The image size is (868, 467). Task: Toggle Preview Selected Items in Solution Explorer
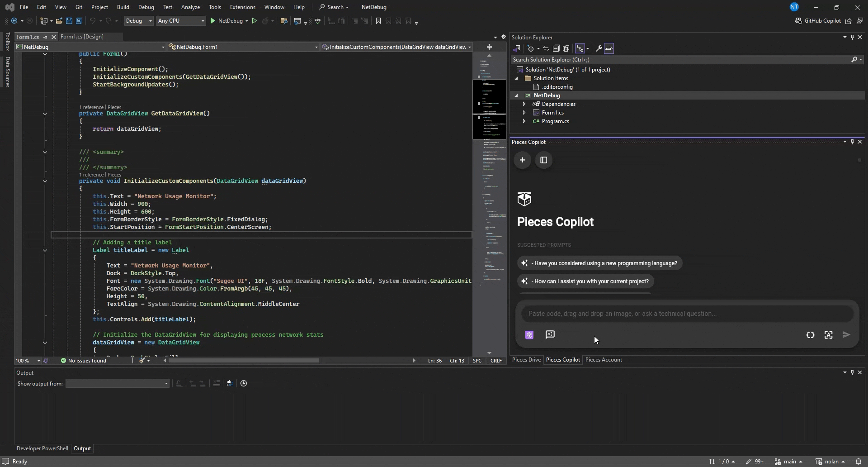click(609, 48)
